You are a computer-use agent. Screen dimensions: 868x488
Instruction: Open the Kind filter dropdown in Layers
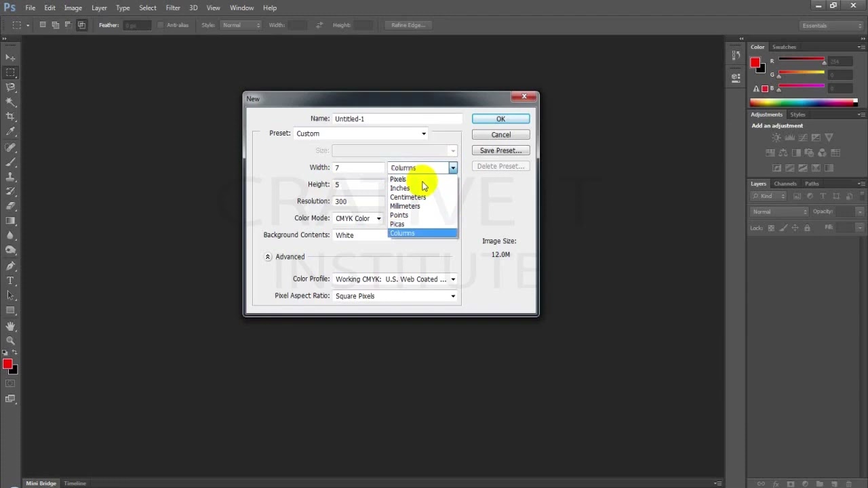coord(768,196)
